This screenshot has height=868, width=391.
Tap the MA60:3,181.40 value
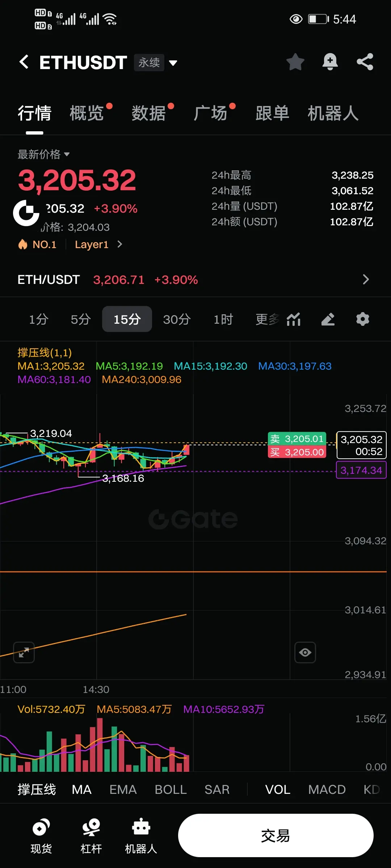pos(54,379)
